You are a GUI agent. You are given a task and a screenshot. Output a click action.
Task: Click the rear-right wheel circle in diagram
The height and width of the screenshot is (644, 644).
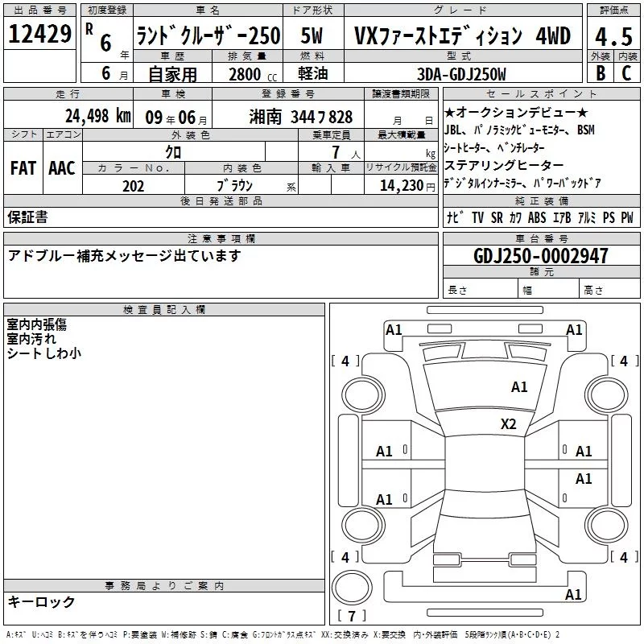[x=606, y=525]
